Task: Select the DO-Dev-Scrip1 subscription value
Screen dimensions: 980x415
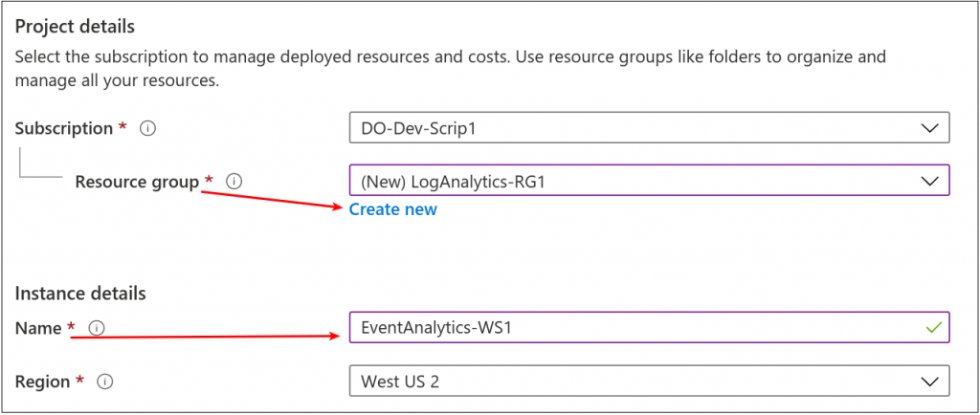Action: pyautogui.click(x=417, y=128)
